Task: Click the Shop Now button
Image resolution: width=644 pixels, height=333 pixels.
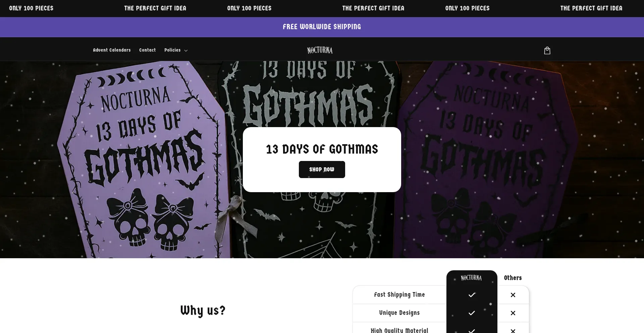Action: (x=322, y=169)
